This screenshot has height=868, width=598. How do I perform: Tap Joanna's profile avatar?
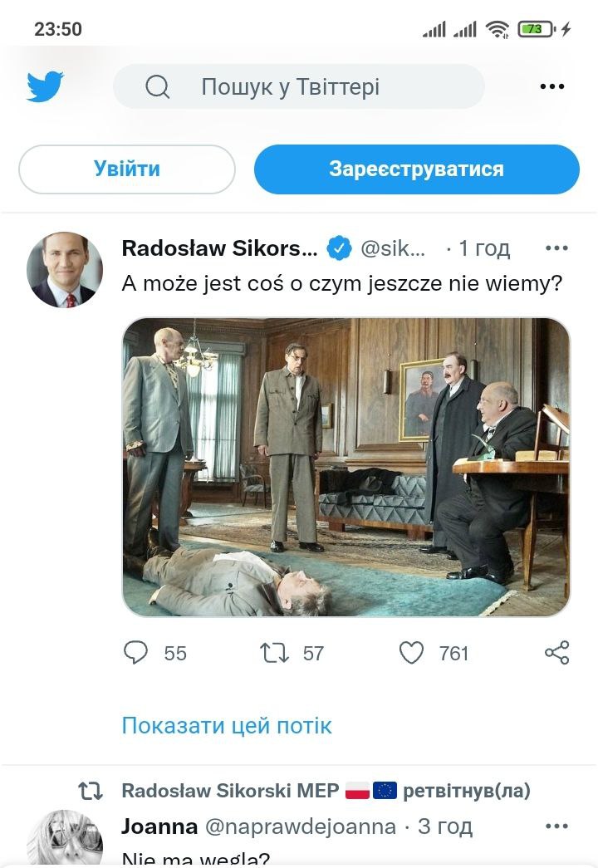coord(65,839)
